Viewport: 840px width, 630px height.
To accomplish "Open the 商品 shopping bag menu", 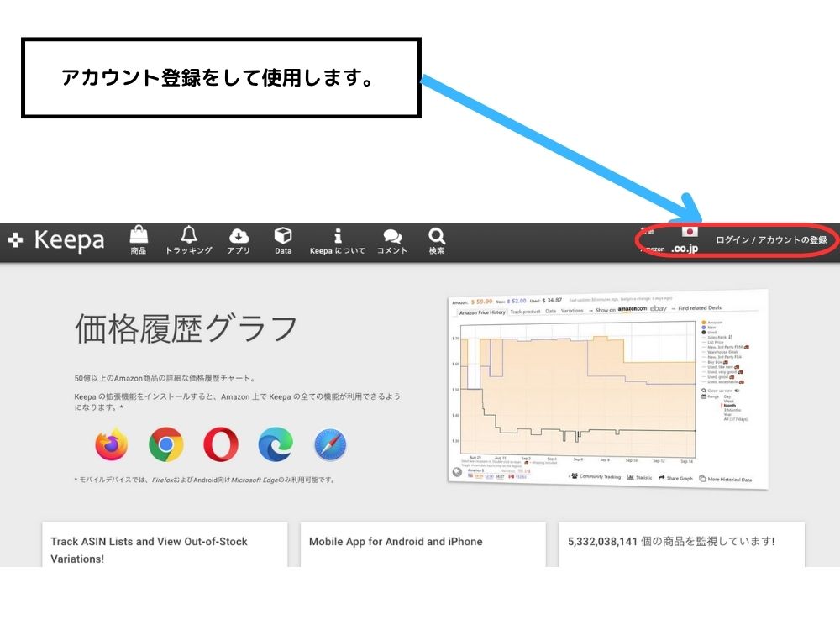I will (139, 240).
